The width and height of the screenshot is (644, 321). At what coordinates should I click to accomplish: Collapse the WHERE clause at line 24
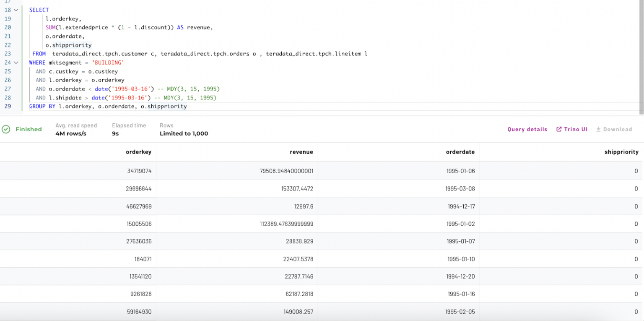pyautogui.click(x=16, y=62)
